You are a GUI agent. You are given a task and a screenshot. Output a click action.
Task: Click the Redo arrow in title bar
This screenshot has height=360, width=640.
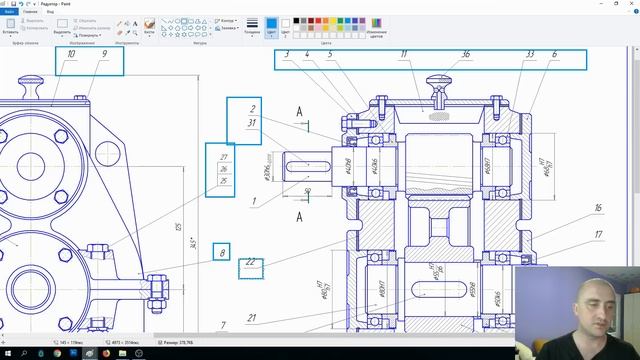[x=28, y=4]
